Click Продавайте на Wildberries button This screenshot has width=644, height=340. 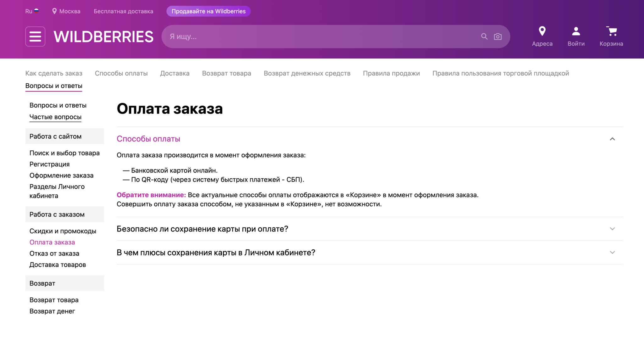click(x=208, y=11)
